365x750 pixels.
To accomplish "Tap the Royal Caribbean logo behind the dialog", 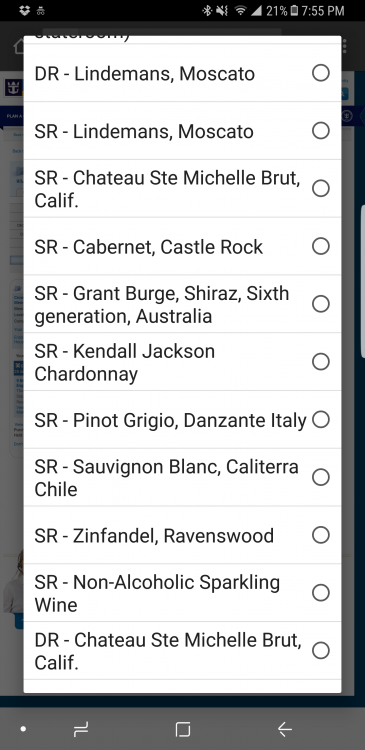I will [x=13, y=88].
